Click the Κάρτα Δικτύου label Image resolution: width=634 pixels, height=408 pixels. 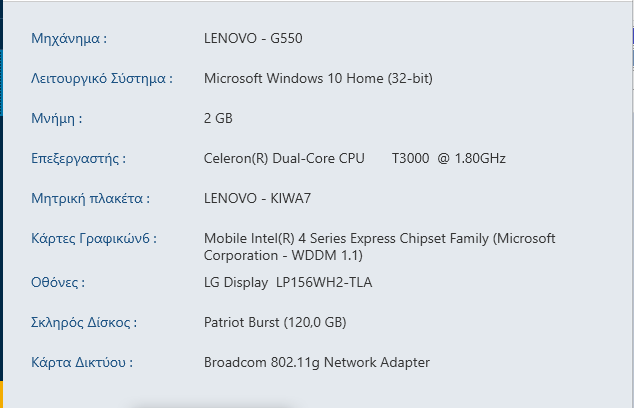[x=82, y=362]
